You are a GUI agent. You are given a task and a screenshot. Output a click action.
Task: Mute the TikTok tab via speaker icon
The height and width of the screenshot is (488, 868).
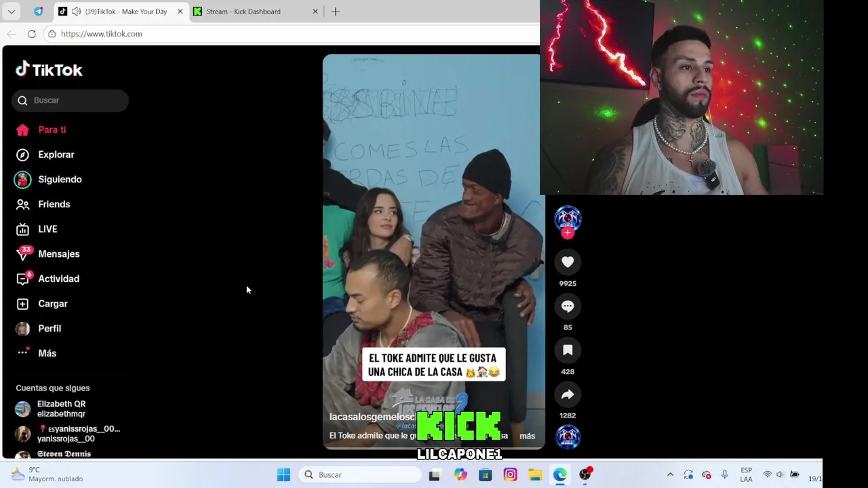point(76,12)
